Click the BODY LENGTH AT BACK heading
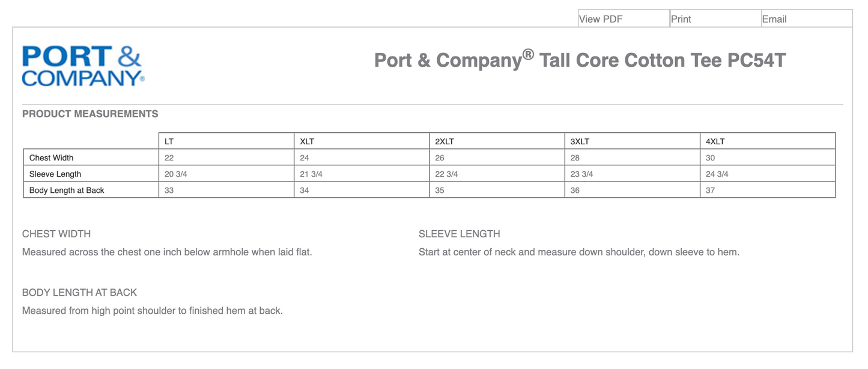 tap(79, 293)
